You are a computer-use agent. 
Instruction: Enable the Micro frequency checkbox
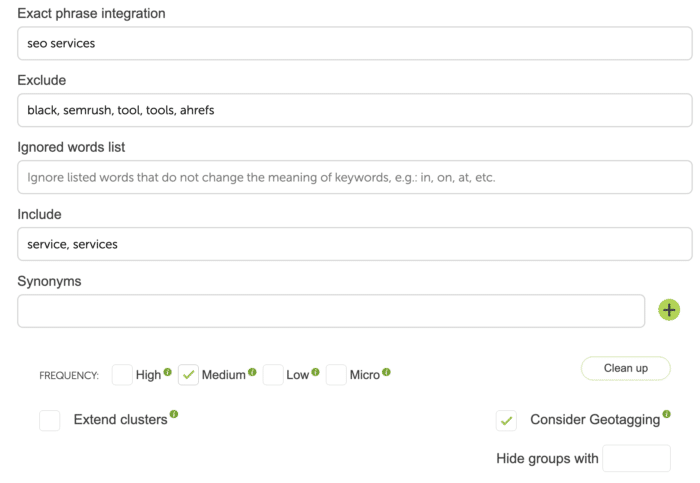coord(336,375)
